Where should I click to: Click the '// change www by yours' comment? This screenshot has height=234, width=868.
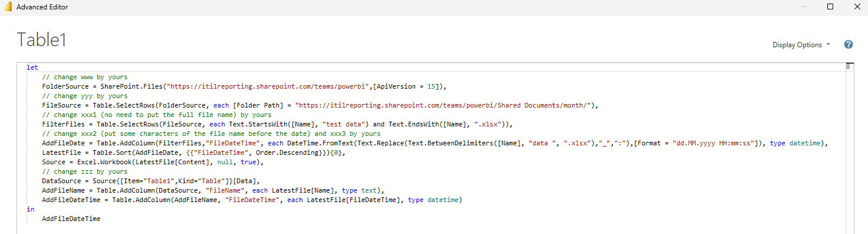pos(85,77)
